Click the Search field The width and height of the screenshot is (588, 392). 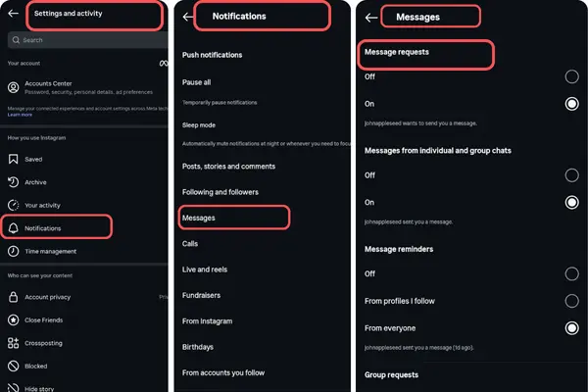point(83,40)
